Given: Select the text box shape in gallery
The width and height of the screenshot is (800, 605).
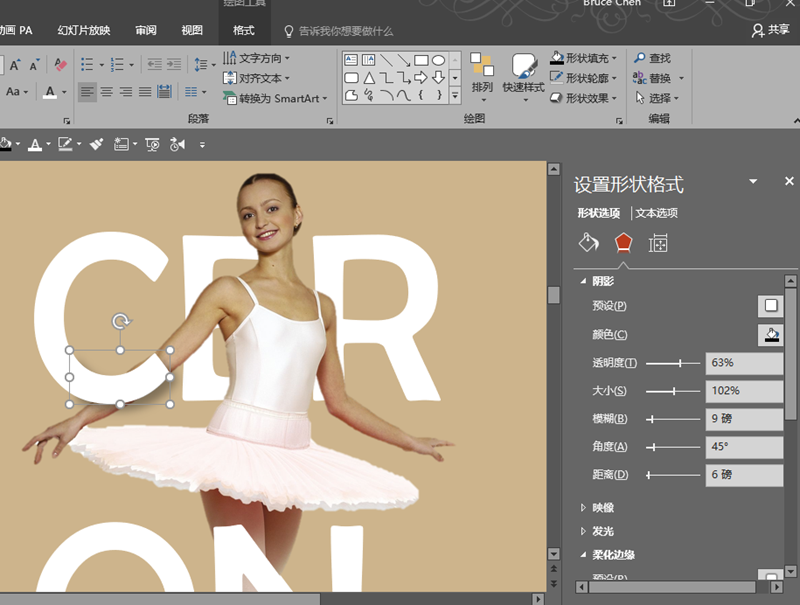Looking at the screenshot, I should [x=351, y=60].
